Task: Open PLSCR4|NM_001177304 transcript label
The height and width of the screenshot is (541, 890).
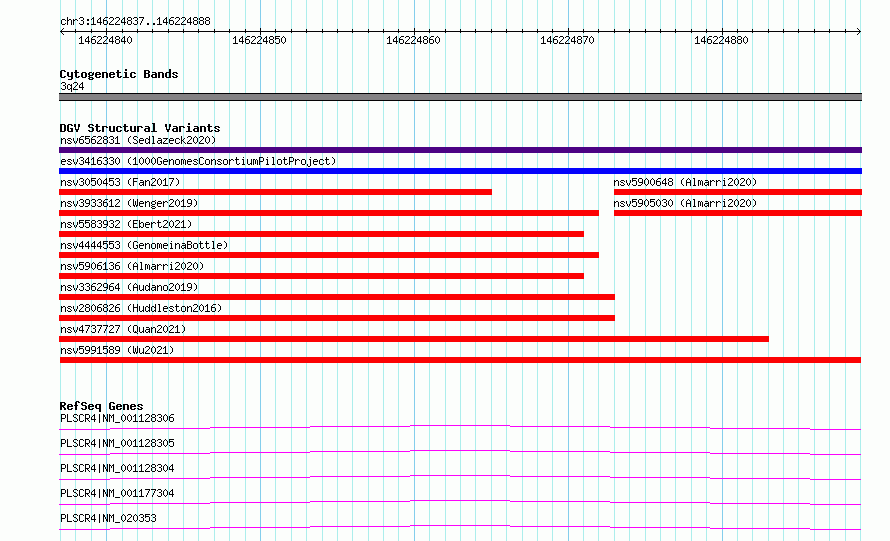Action: pyautogui.click(x=117, y=493)
